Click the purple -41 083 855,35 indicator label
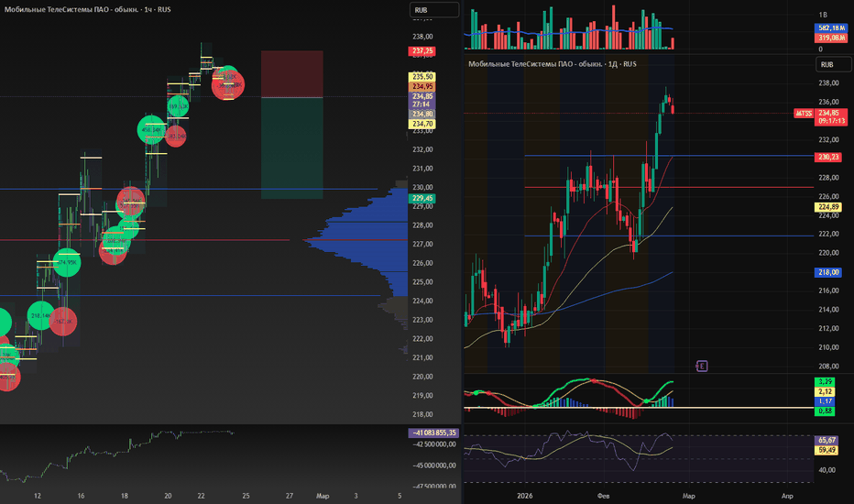The image size is (854, 504). [x=433, y=433]
